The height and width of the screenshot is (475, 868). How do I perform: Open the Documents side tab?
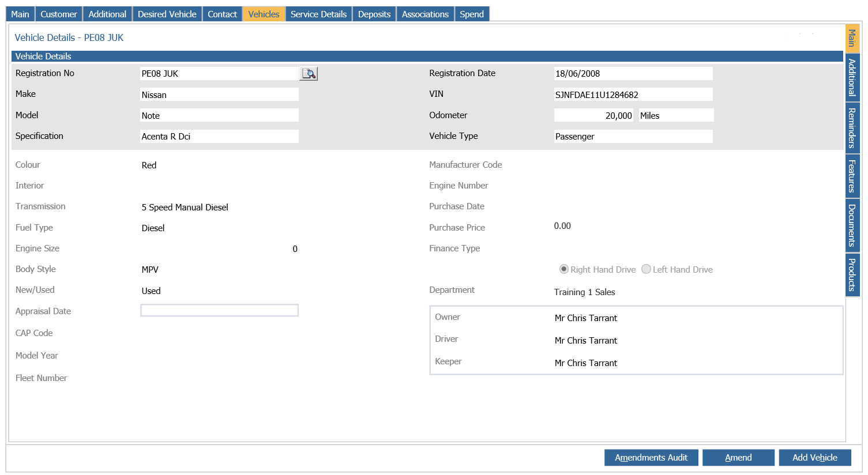tap(852, 225)
